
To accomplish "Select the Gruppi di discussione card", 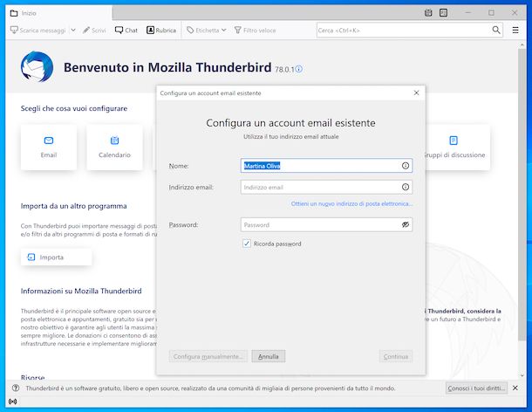I will (458, 147).
